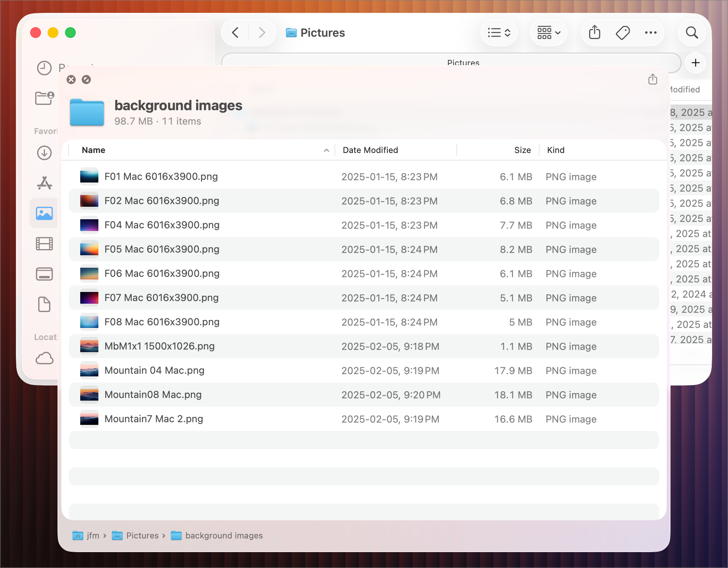Open jfm in the breadcrumb path

coord(92,535)
